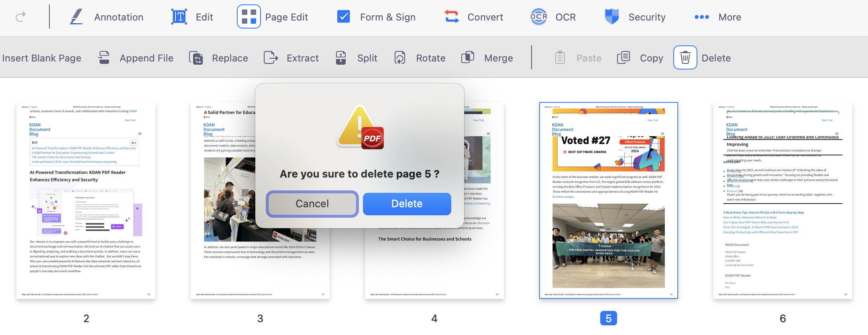
Task: Open the Page Edit tab label
Action: (x=287, y=17)
